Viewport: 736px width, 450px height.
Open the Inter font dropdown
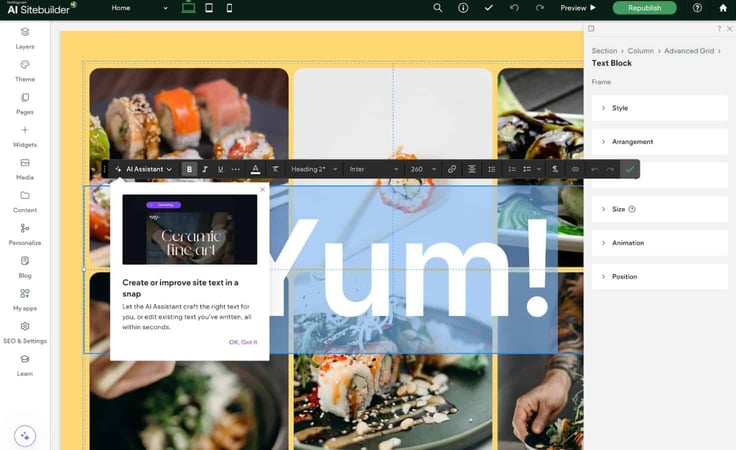tap(374, 169)
